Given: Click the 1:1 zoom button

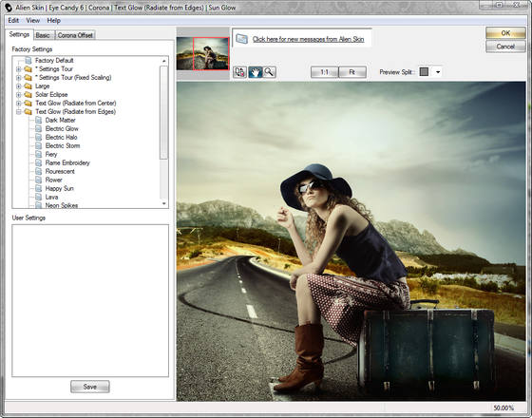Looking at the screenshot, I should tap(324, 72).
